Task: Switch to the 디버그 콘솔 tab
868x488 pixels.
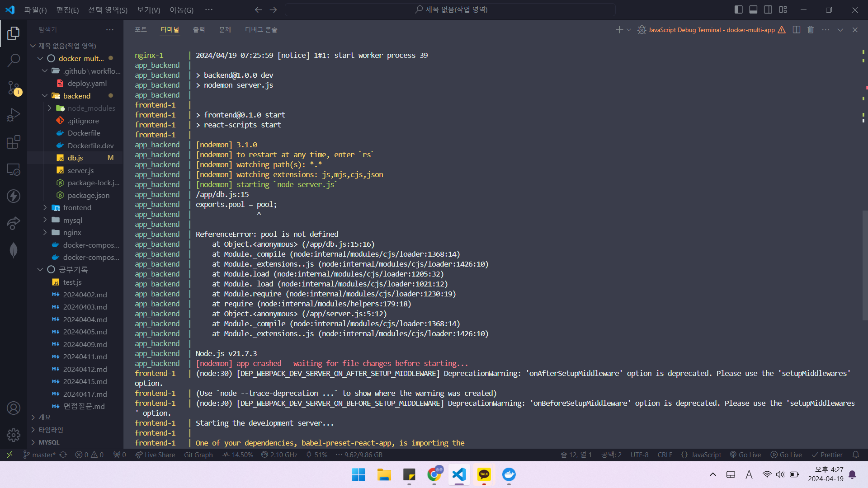Action: point(261,30)
